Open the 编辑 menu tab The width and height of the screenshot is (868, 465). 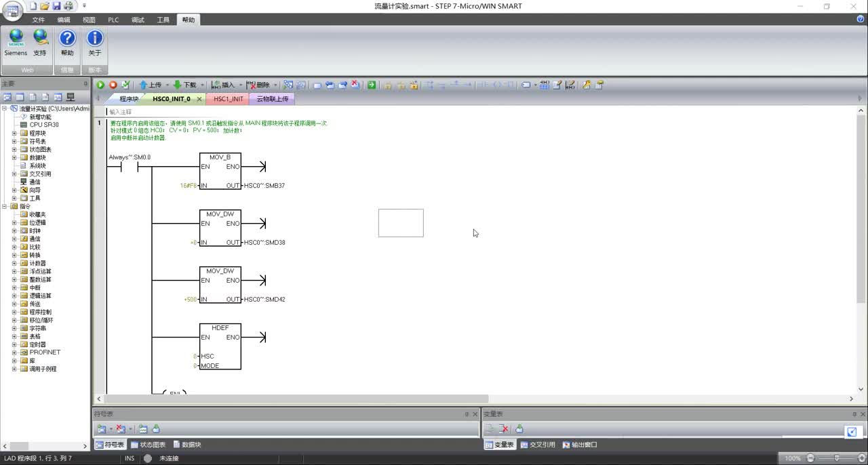(x=64, y=20)
